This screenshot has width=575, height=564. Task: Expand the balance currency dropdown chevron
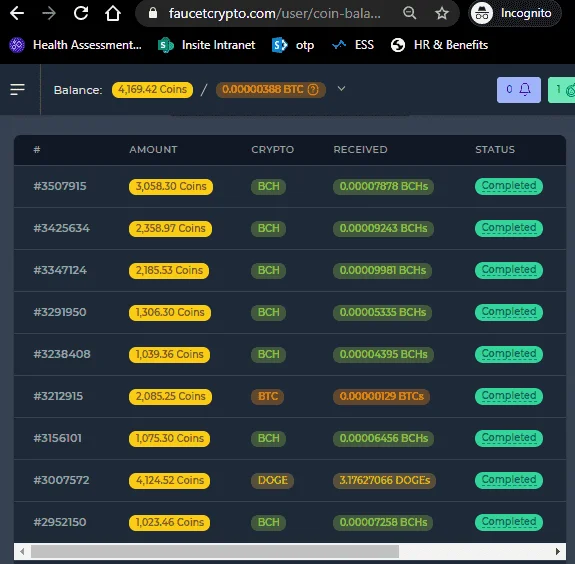tap(341, 89)
